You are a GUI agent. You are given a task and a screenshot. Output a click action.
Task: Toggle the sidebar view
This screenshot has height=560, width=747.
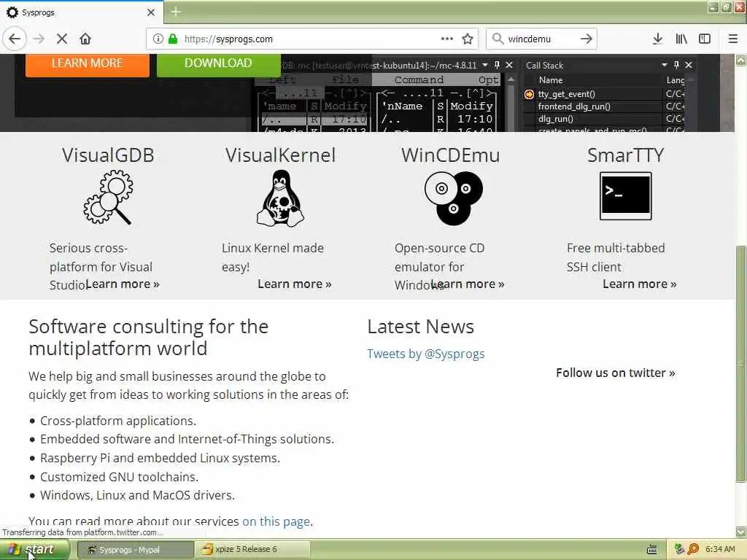(x=705, y=39)
